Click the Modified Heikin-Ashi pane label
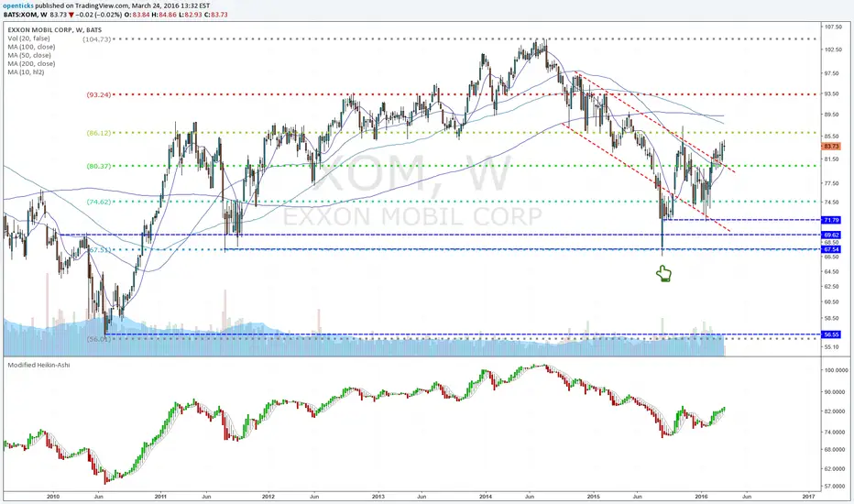Image resolution: width=854 pixels, height=504 pixels. click(x=38, y=365)
